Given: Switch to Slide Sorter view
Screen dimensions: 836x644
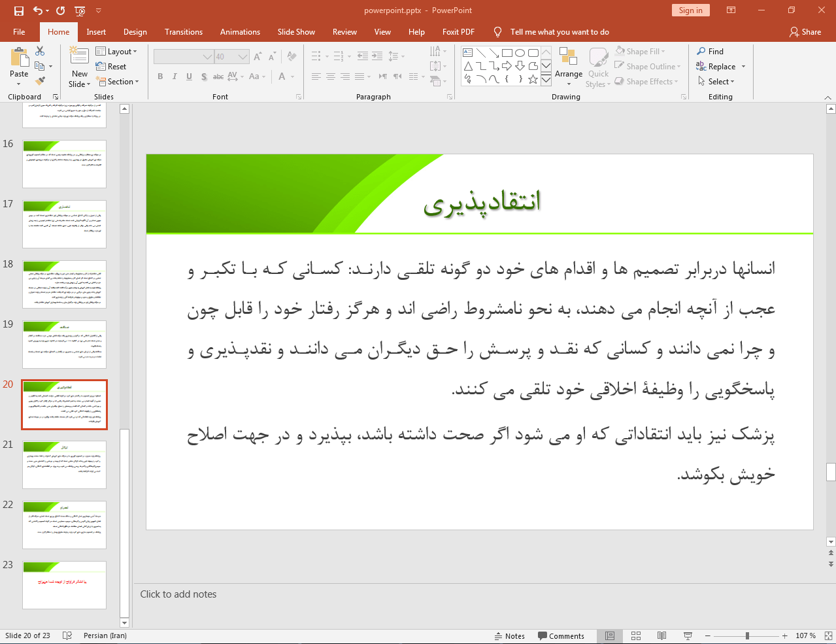Looking at the screenshot, I should coord(636,636).
